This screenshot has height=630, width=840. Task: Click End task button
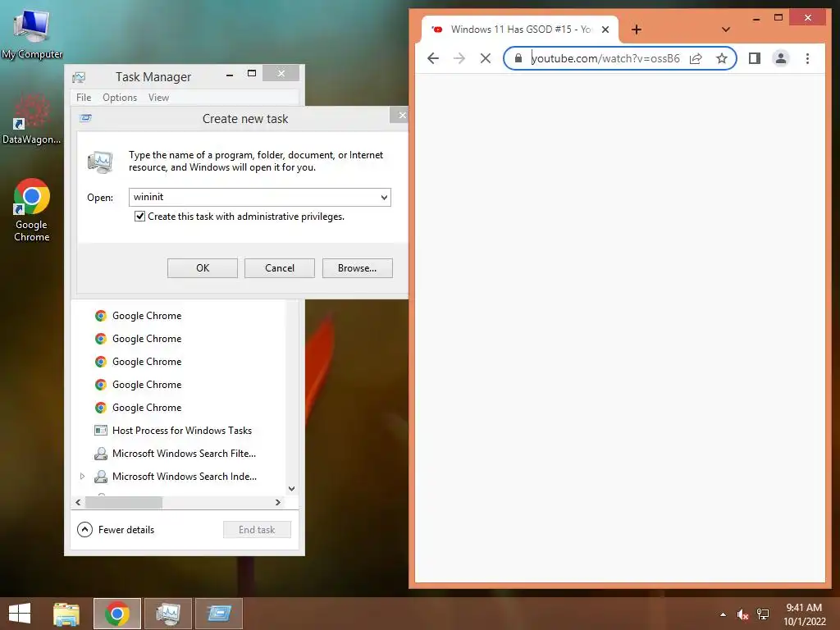click(257, 530)
